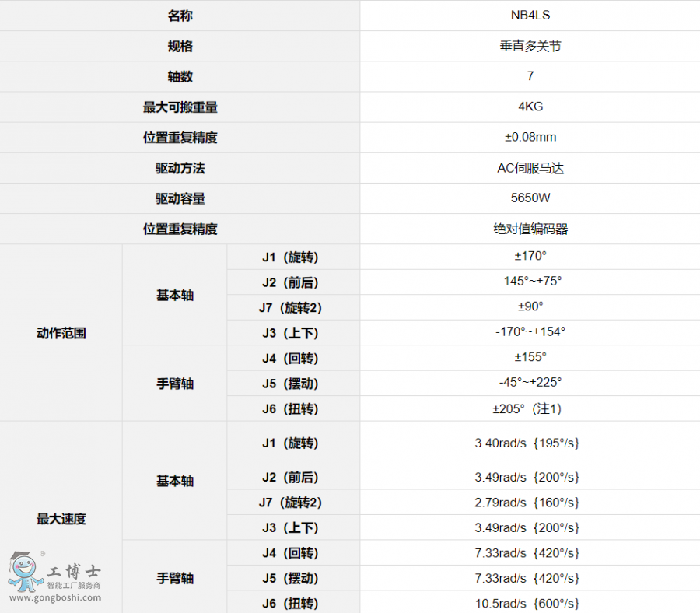Click the ±205°（注1）value cell

(530, 408)
